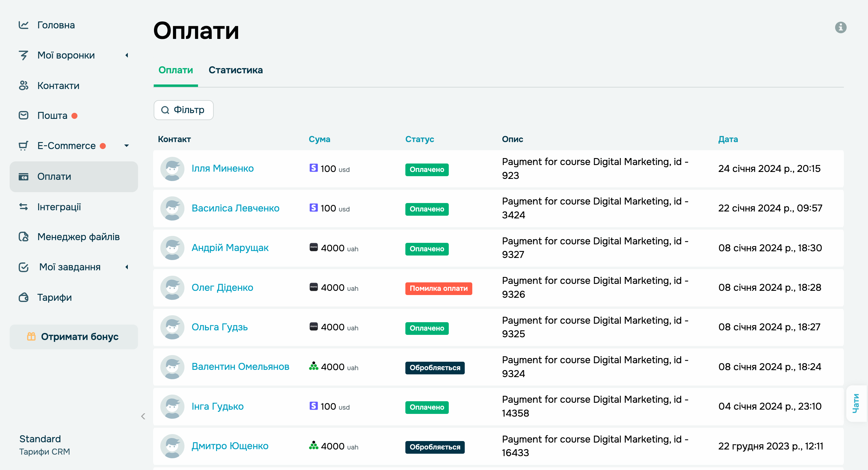Sort the table by Сума column
Screen dimensions: 868x470
[319, 139]
